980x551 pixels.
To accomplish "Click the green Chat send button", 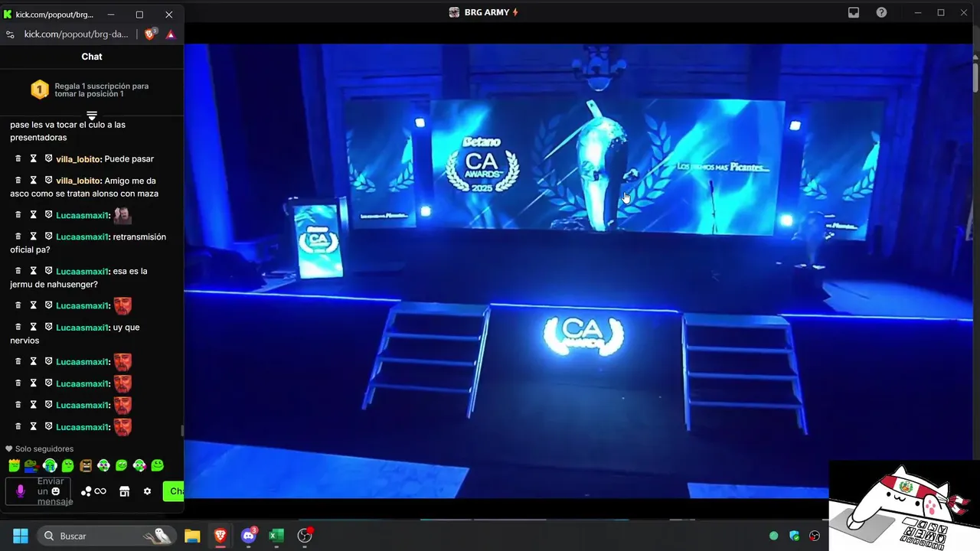I will tap(174, 491).
